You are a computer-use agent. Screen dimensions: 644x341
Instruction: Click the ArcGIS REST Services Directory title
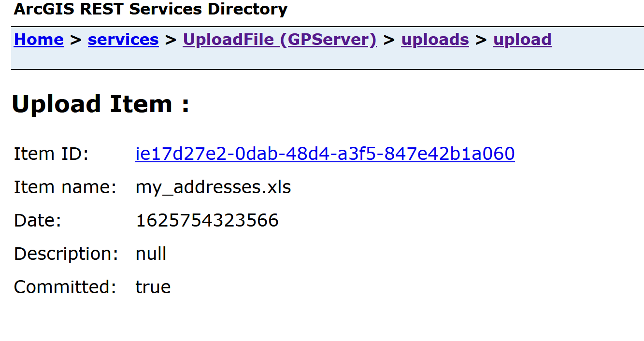pyautogui.click(x=150, y=9)
